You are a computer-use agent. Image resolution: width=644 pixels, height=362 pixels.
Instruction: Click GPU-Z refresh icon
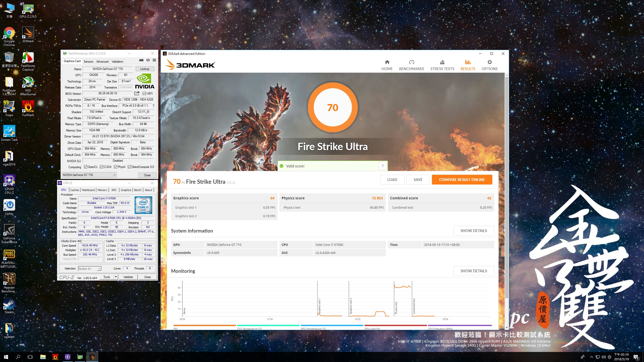tap(148, 60)
